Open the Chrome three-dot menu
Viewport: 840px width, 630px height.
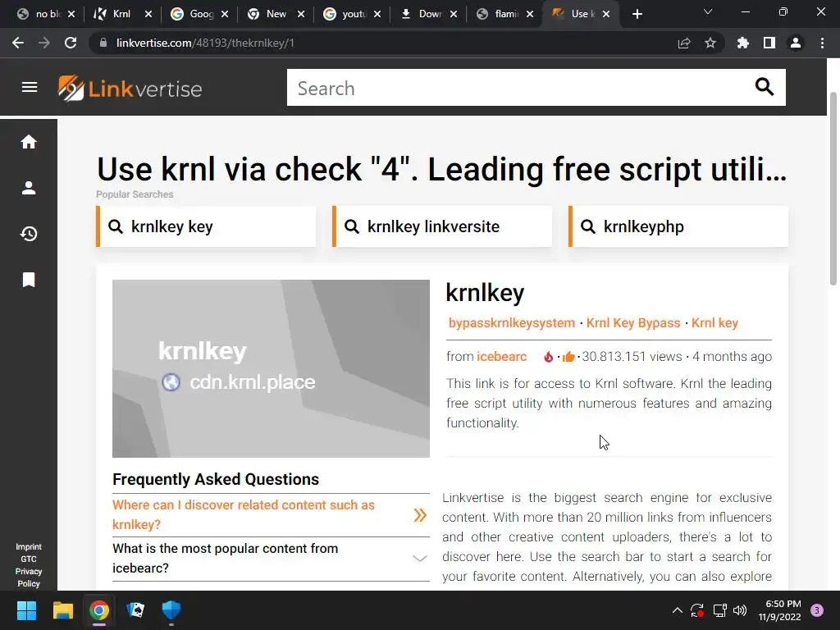point(822,43)
